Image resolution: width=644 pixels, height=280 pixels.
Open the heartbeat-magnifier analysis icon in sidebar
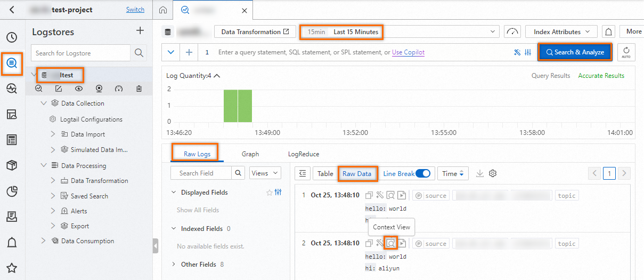(12, 89)
